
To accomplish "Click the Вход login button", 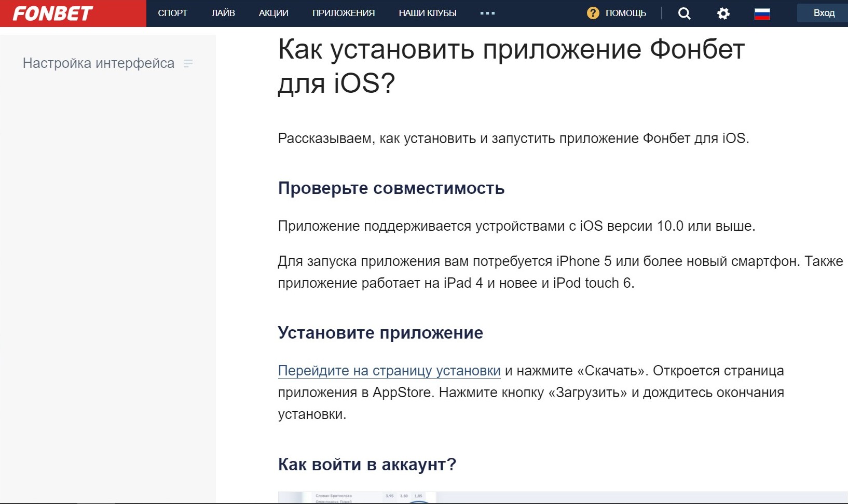I will coord(824,13).
